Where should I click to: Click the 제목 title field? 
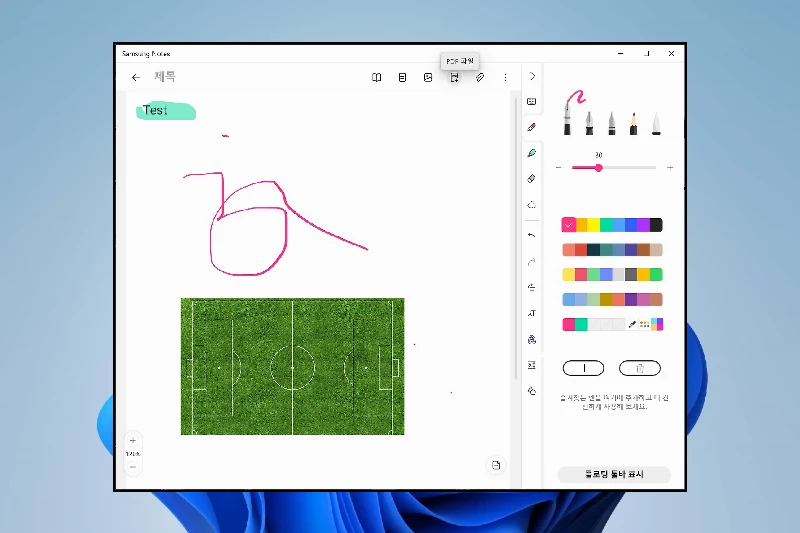[165, 77]
